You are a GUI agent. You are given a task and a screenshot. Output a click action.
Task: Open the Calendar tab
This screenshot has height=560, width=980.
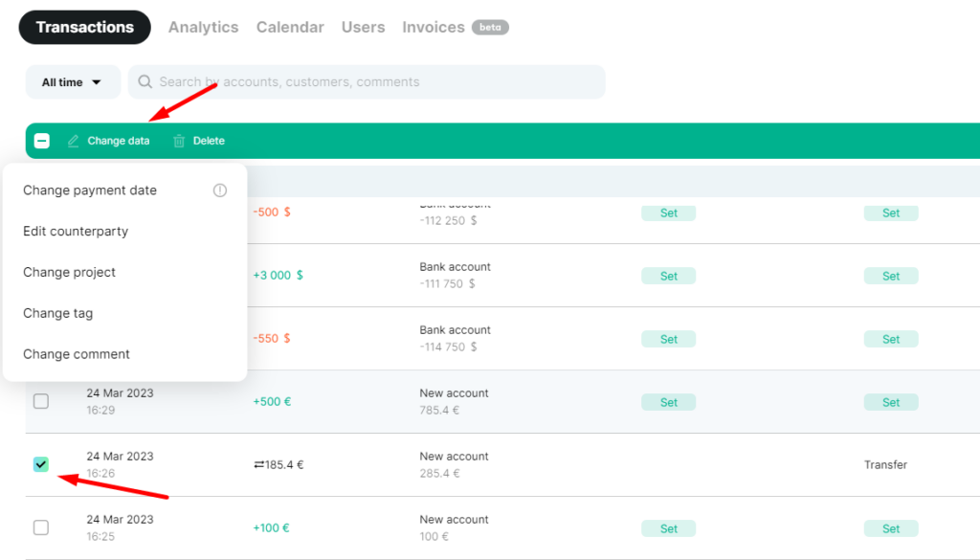(x=290, y=28)
